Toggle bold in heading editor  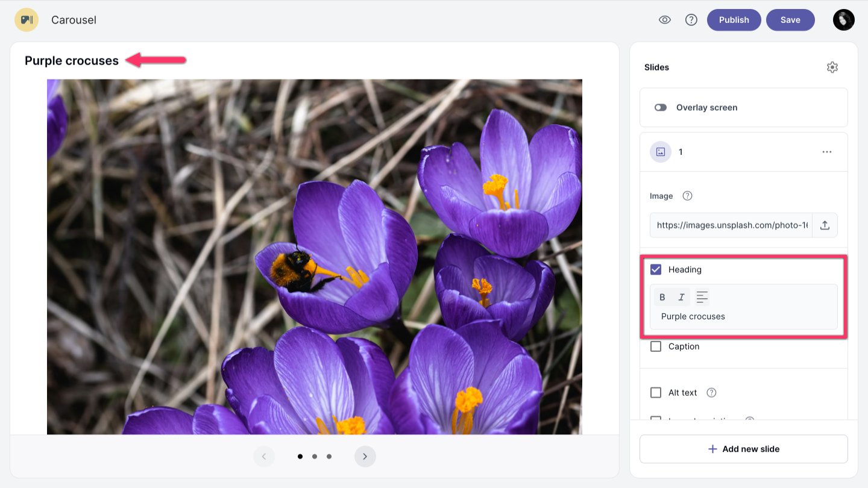[x=662, y=297]
